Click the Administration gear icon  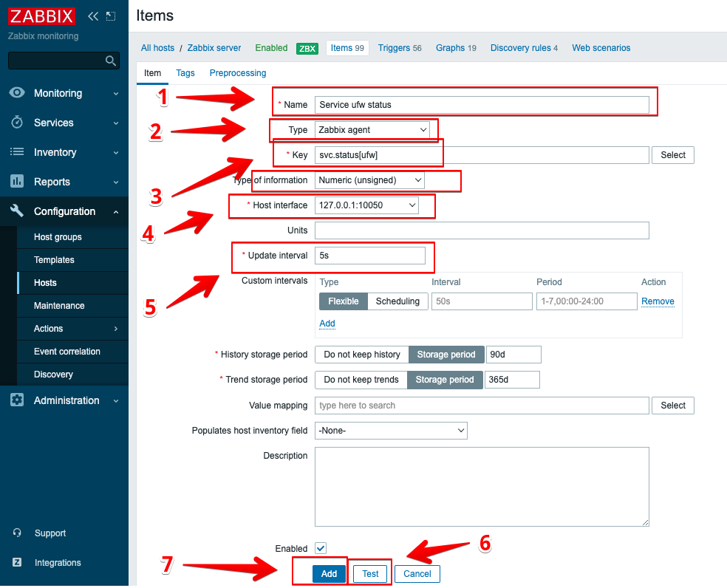(17, 400)
